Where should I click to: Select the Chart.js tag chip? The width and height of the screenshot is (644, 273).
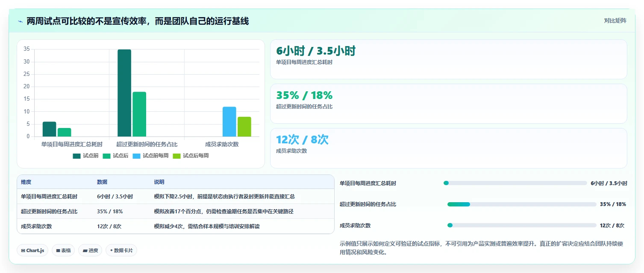pos(32,250)
